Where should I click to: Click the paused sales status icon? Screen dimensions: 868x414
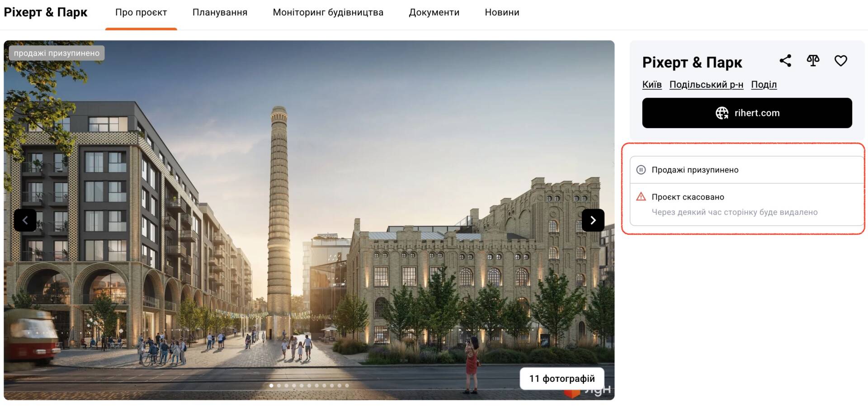click(x=641, y=170)
